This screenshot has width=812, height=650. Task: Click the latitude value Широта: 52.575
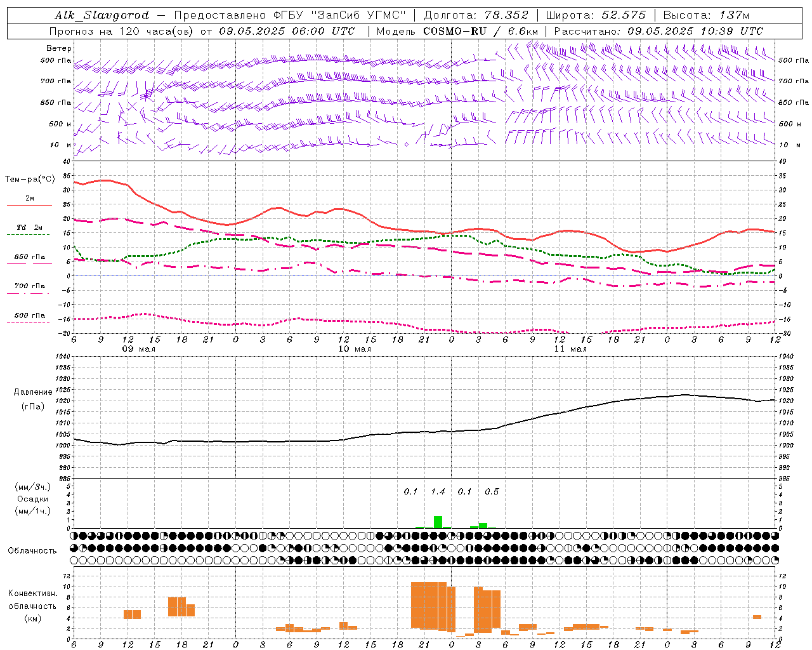(x=596, y=15)
